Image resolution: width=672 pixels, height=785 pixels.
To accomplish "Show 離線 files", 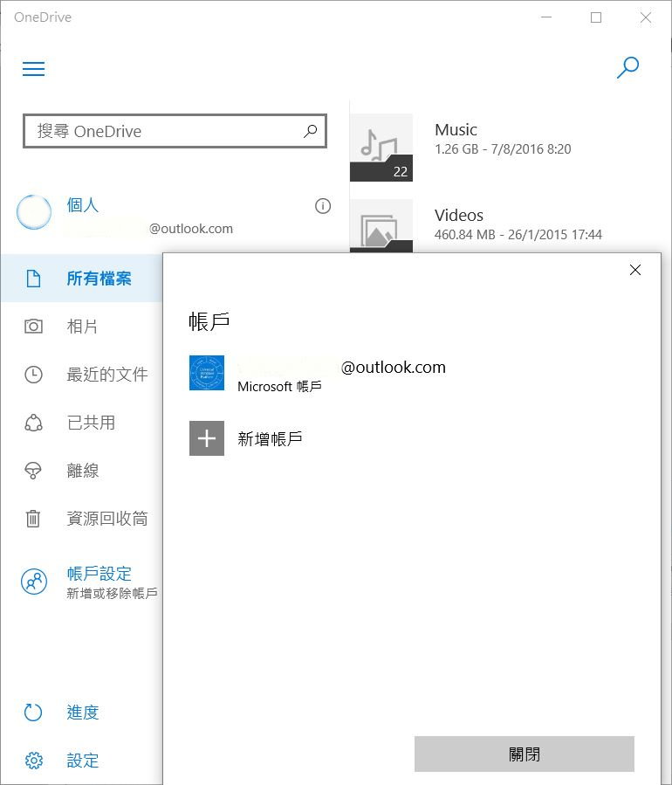I will (x=81, y=471).
